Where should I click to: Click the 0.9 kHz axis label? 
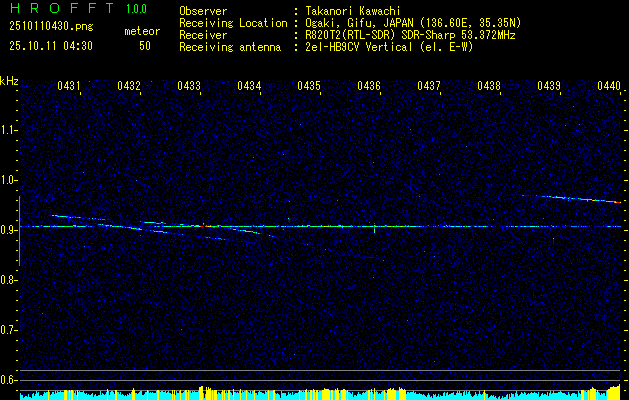(x=9, y=230)
